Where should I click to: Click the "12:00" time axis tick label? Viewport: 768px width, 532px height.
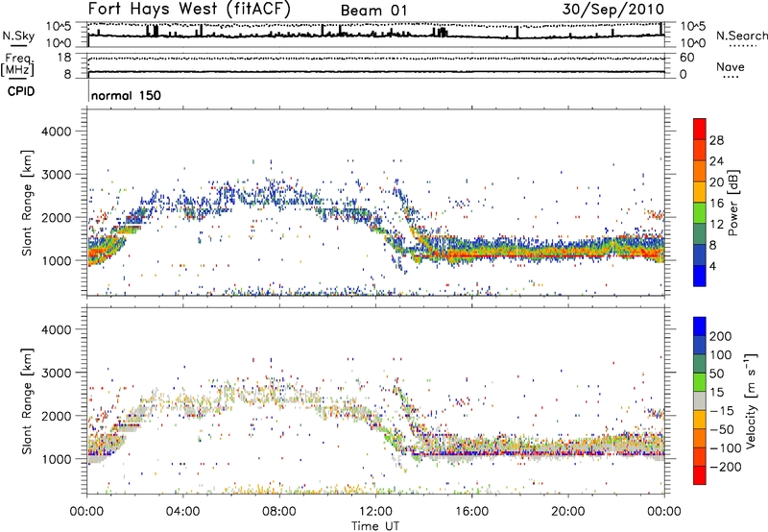point(375,512)
